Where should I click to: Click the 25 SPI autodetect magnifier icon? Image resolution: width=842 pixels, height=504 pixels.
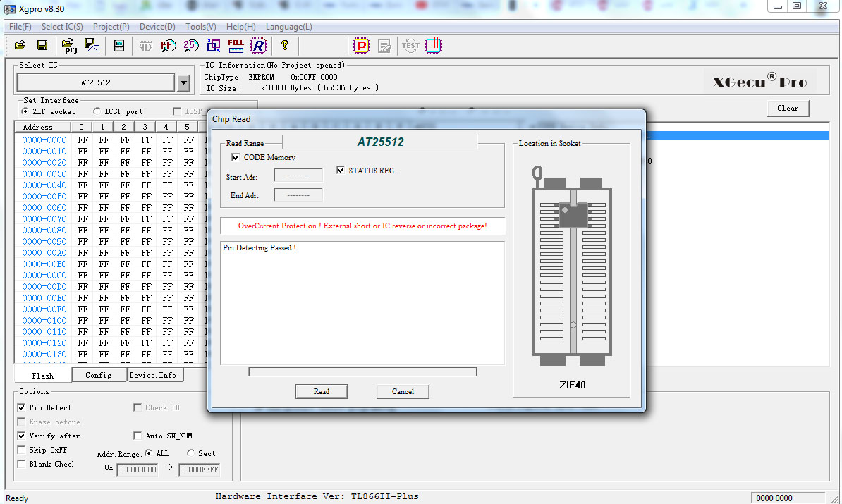coord(191,46)
